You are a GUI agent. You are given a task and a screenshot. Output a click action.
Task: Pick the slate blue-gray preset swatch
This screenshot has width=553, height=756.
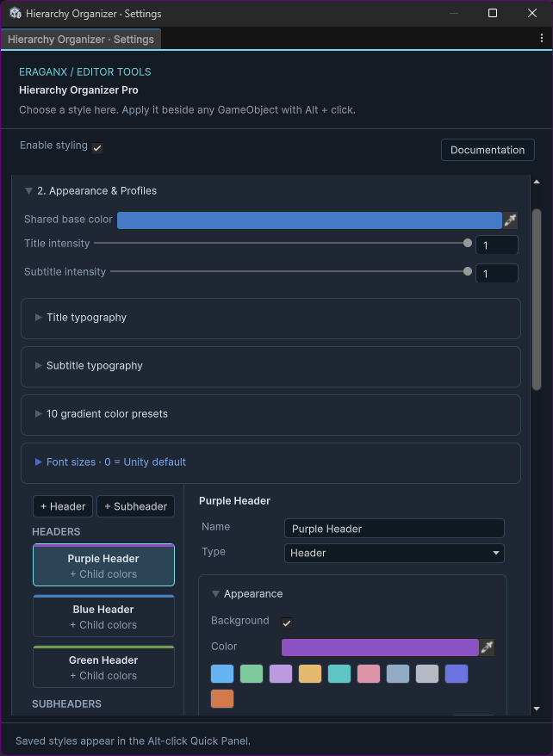click(x=398, y=673)
